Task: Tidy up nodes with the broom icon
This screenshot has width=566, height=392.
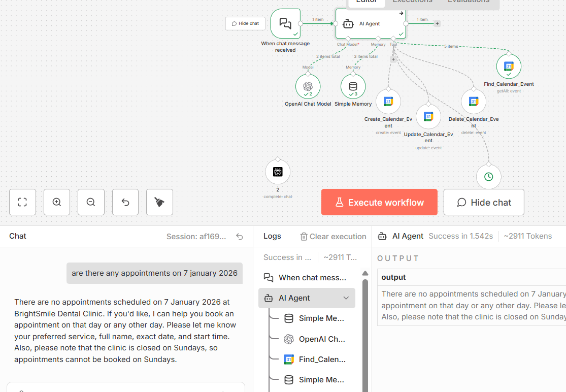Action: pyautogui.click(x=159, y=202)
